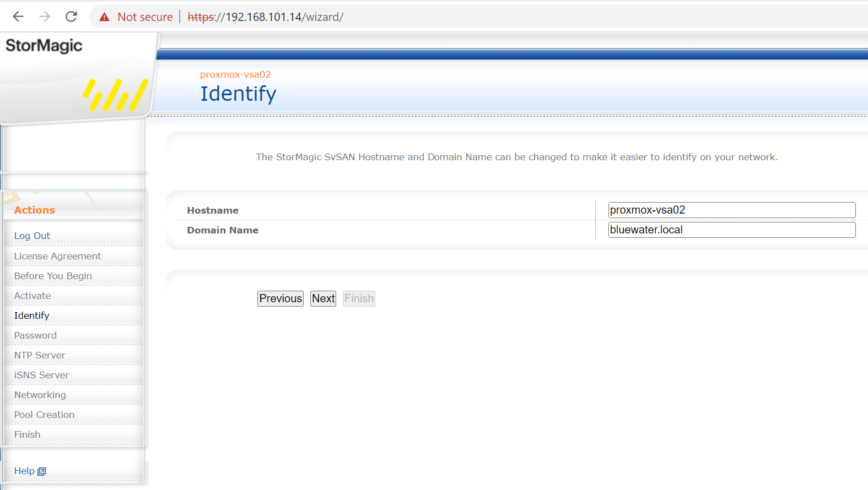Click the proxmox-vsa02 breadcrumb text
The height and width of the screenshot is (490, 868).
pyautogui.click(x=235, y=74)
